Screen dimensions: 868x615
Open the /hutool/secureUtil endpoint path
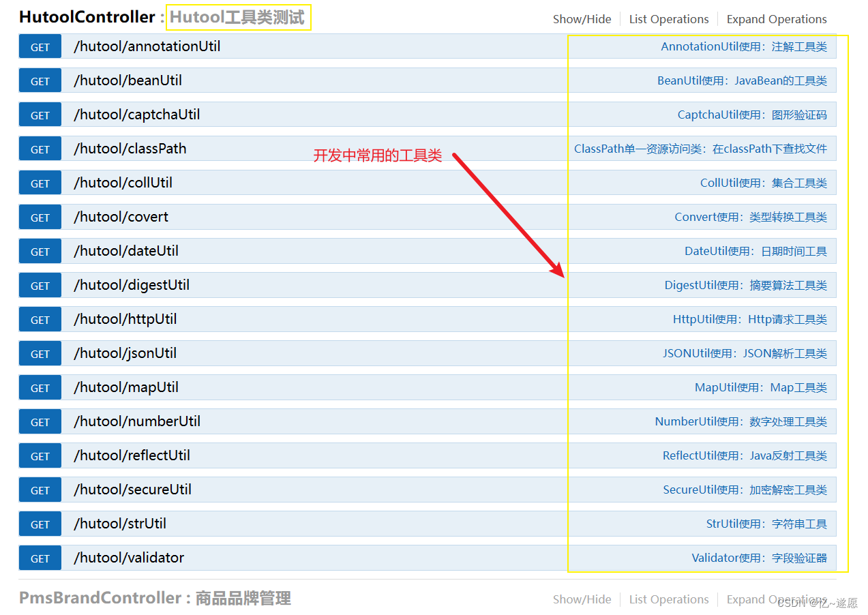pyautogui.click(x=132, y=490)
